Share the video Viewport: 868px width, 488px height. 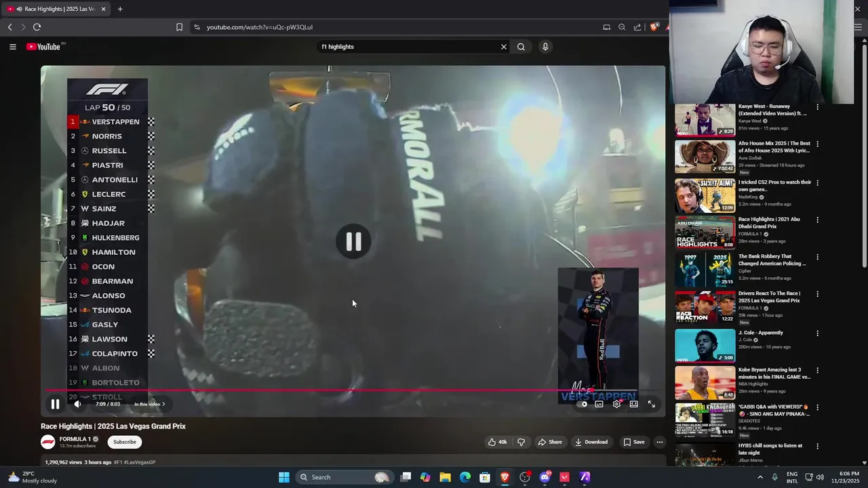click(x=550, y=442)
